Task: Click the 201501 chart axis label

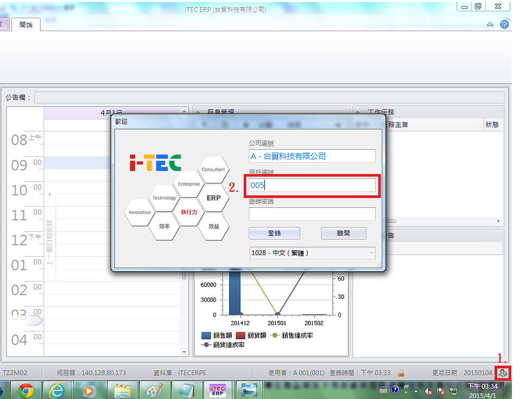Action: pos(277,323)
